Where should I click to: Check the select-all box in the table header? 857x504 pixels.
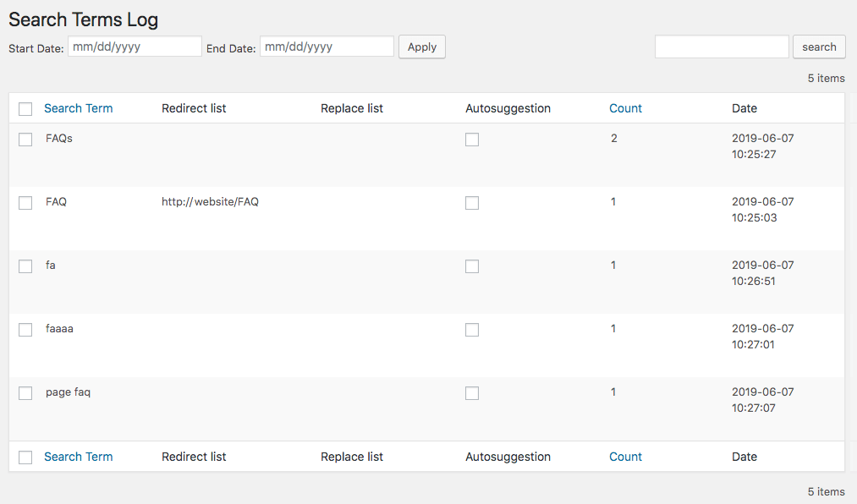coord(25,109)
